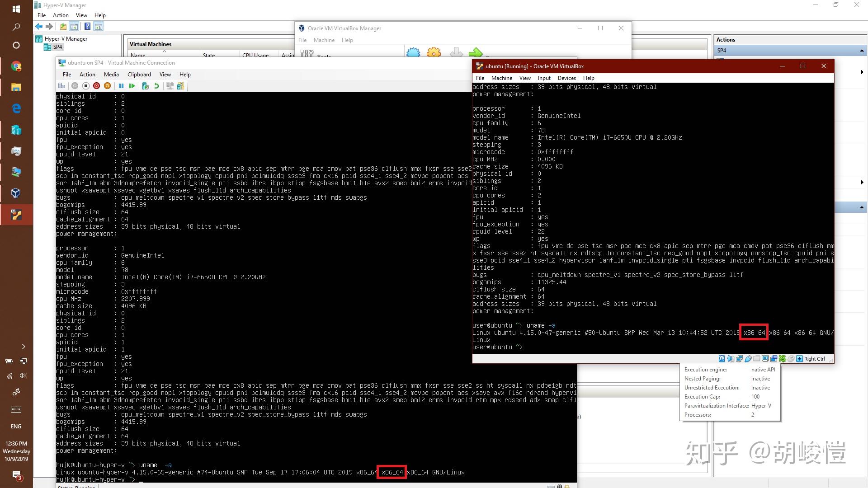Open the Input menu in ubuntu VirtualBox window
The image size is (868, 488).
pos(544,78)
